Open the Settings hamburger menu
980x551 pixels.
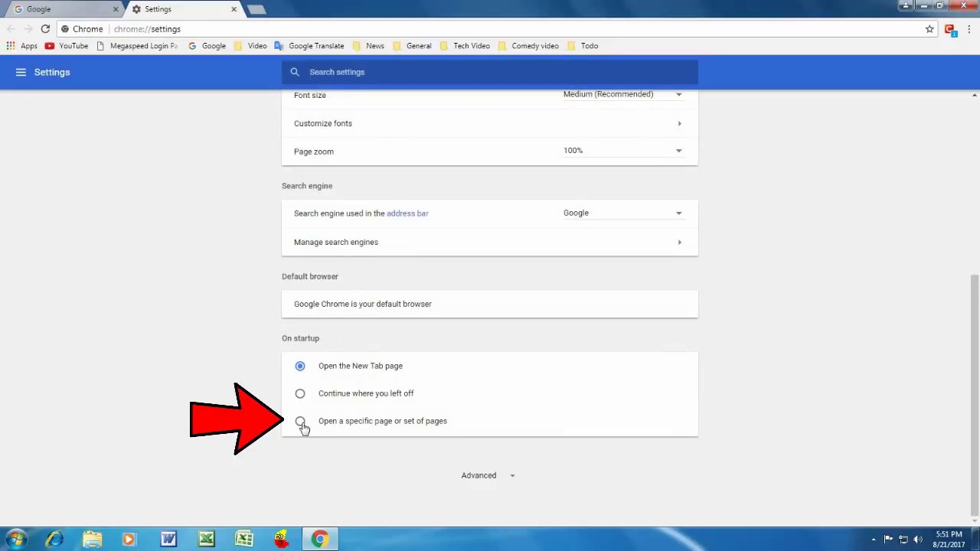(x=21, y=72)
